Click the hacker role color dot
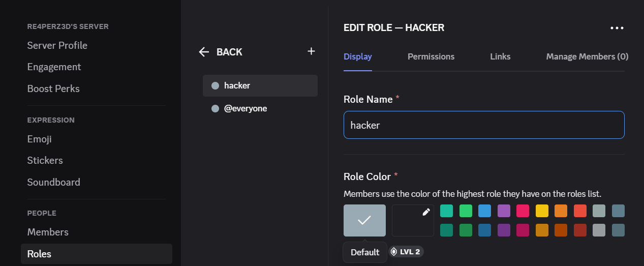The image size is (644, 266). point(215,85)
